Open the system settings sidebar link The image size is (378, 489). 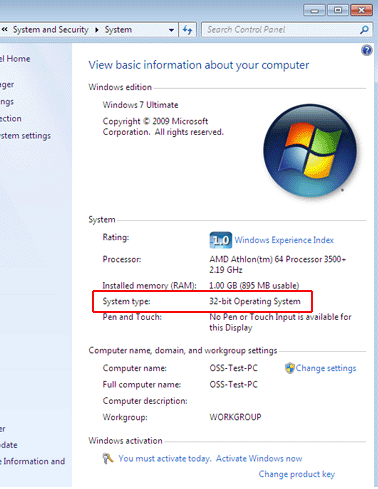tap(25, 136)
